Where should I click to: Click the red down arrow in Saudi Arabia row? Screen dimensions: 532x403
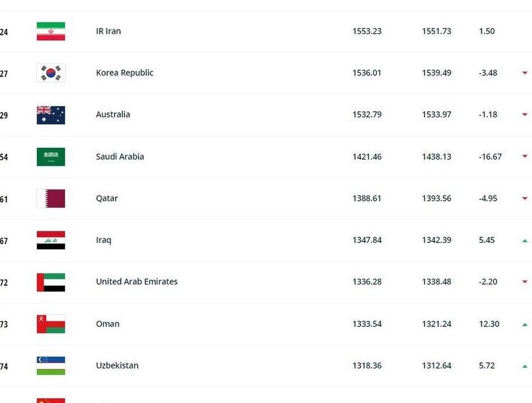(x=525, y=156)
